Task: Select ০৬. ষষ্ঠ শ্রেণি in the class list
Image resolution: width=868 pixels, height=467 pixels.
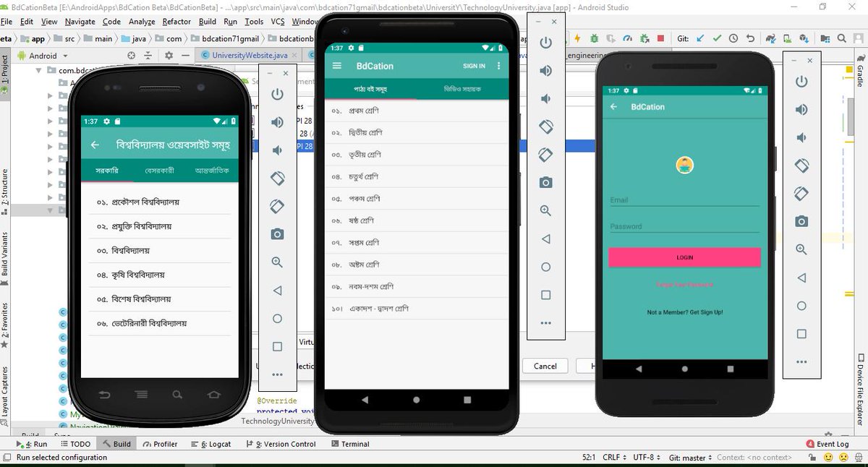Action: pyautogui.click(x=416, y=220)
